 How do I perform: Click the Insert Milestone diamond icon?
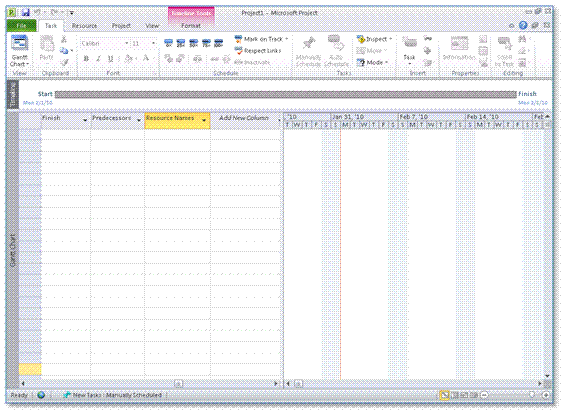coord(428,50)
